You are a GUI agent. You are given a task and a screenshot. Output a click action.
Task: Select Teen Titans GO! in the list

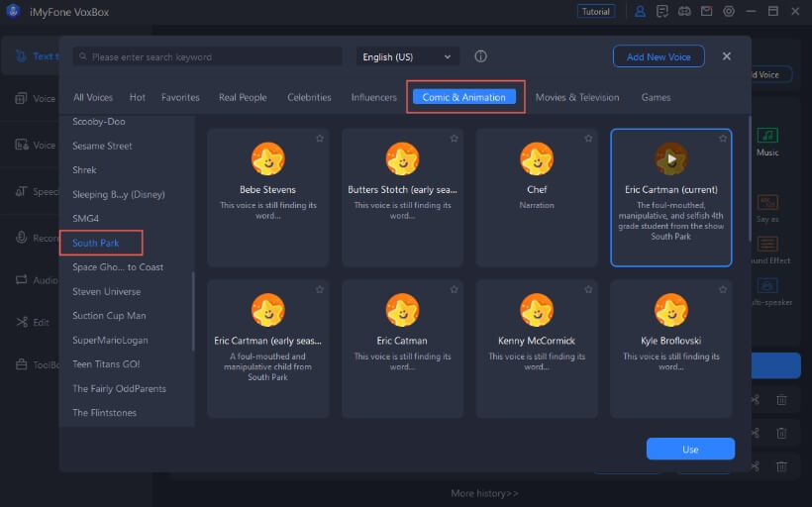tap(106, 364)
